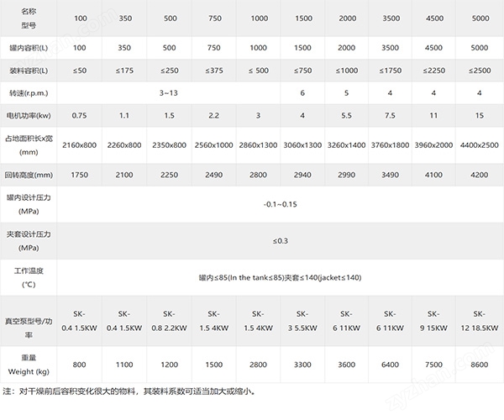Select the 4400x2500 floor area cell

click(479, 144)
